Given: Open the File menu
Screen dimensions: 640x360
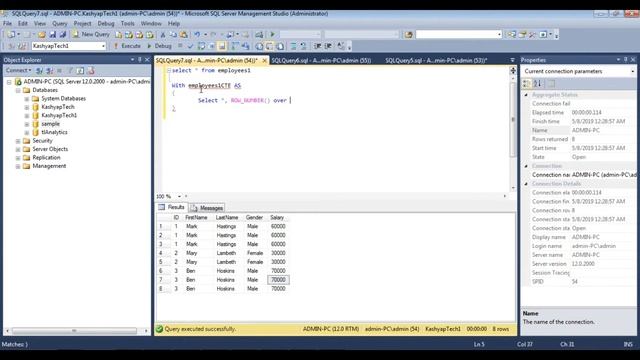Looking at the screenshot, I should 7,24.
